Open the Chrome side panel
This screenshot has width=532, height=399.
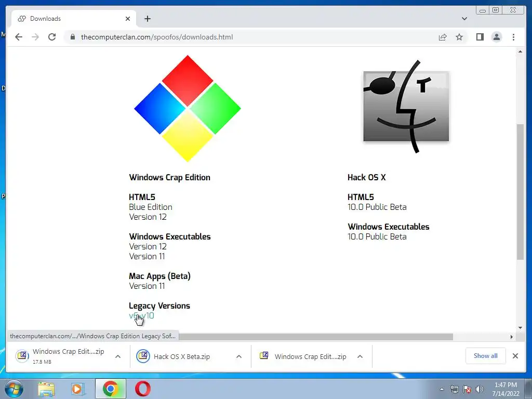click(x=480, y=37)
